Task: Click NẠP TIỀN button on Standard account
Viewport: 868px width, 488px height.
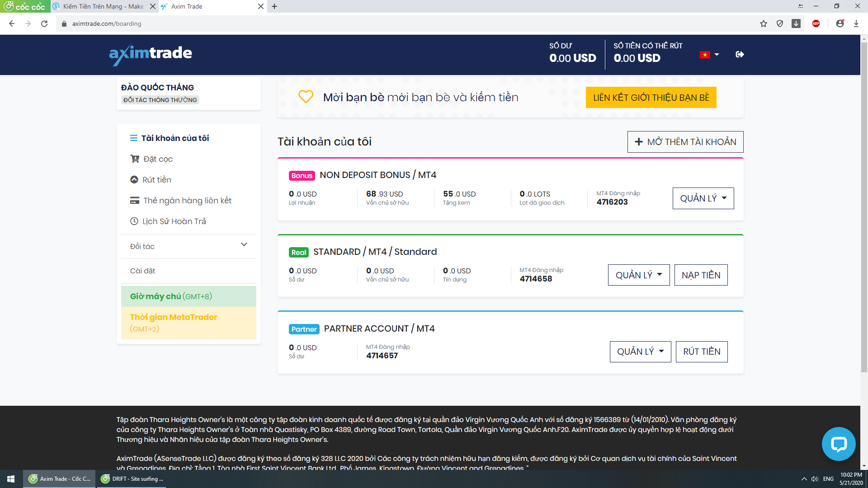Action: [x=701, y=275]
